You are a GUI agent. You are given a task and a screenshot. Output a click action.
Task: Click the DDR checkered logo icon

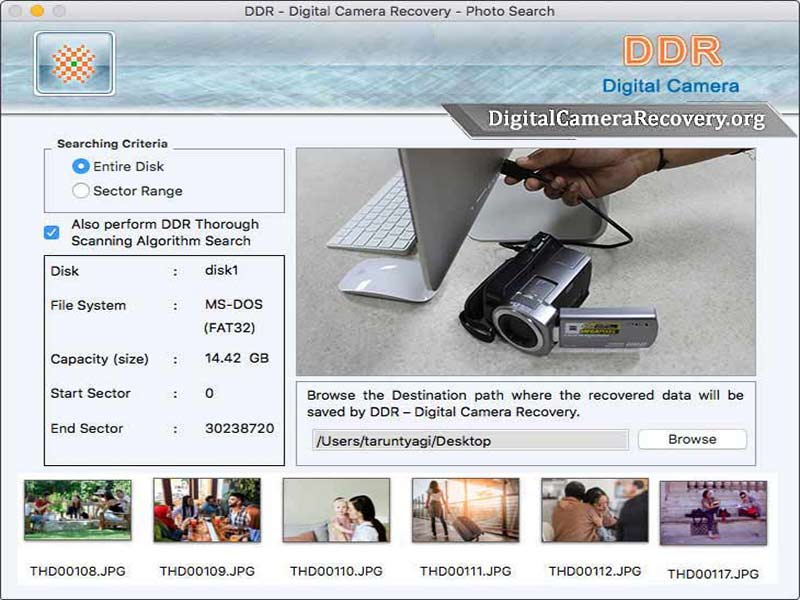tap(74, 64)
